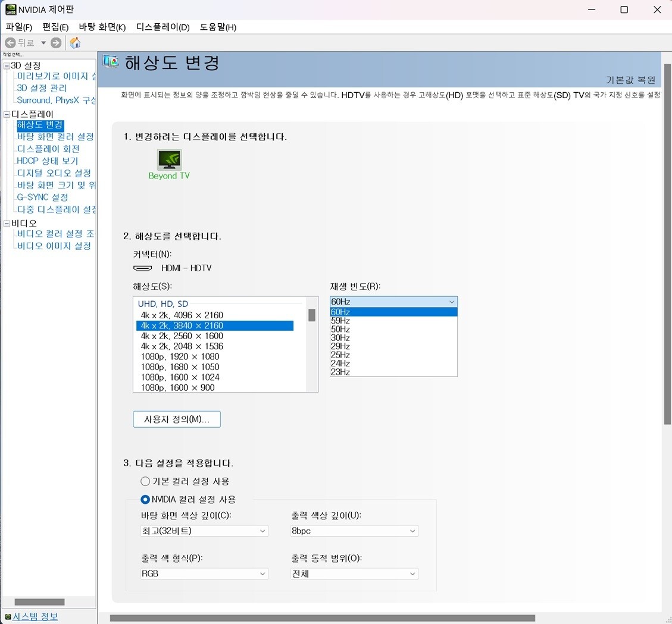Viewport: 672px width, 624px height.
Task: Click the 해상도 변경 header icon
Action: coord(111,62)
